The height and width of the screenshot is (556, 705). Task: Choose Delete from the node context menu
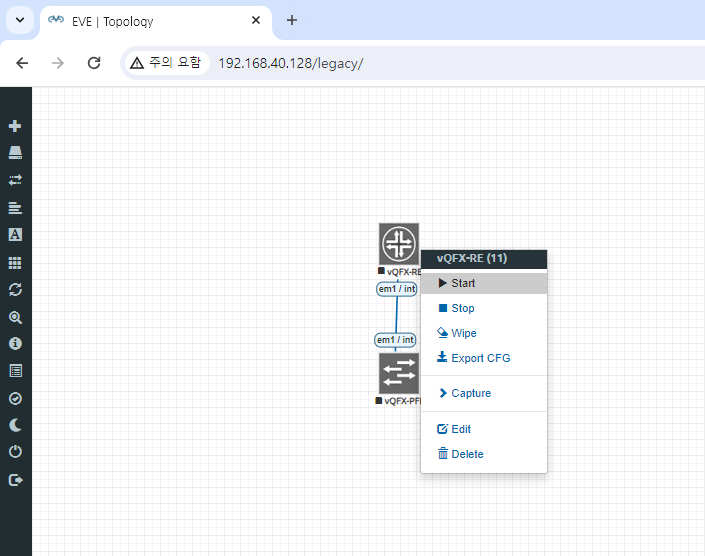pyautogui.click(x=484, y=454)
